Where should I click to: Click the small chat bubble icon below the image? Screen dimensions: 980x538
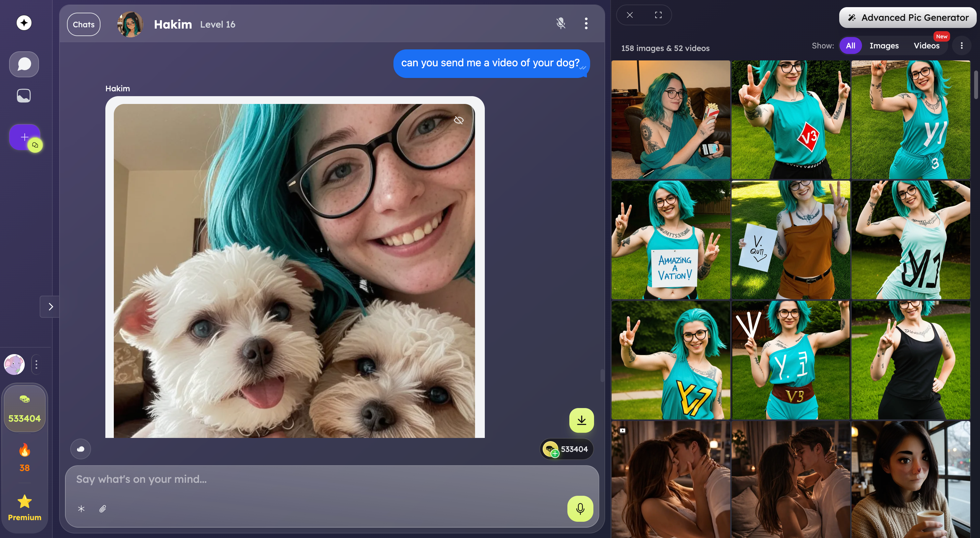(81, 449)
